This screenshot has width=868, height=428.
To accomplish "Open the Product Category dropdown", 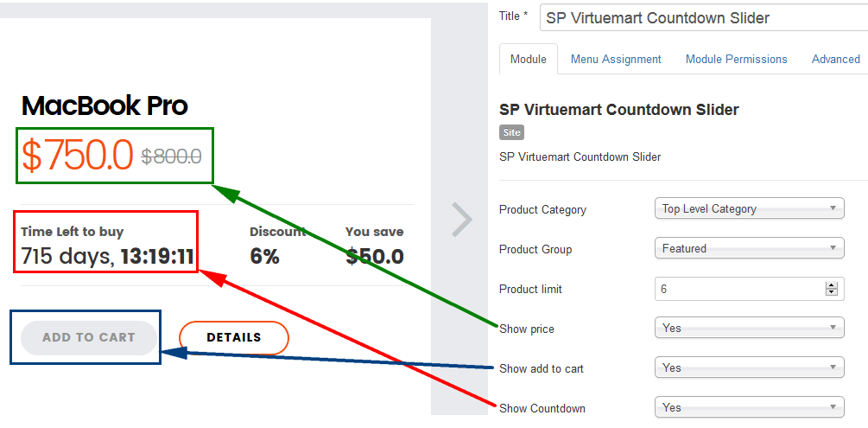I will coord(749,209).
